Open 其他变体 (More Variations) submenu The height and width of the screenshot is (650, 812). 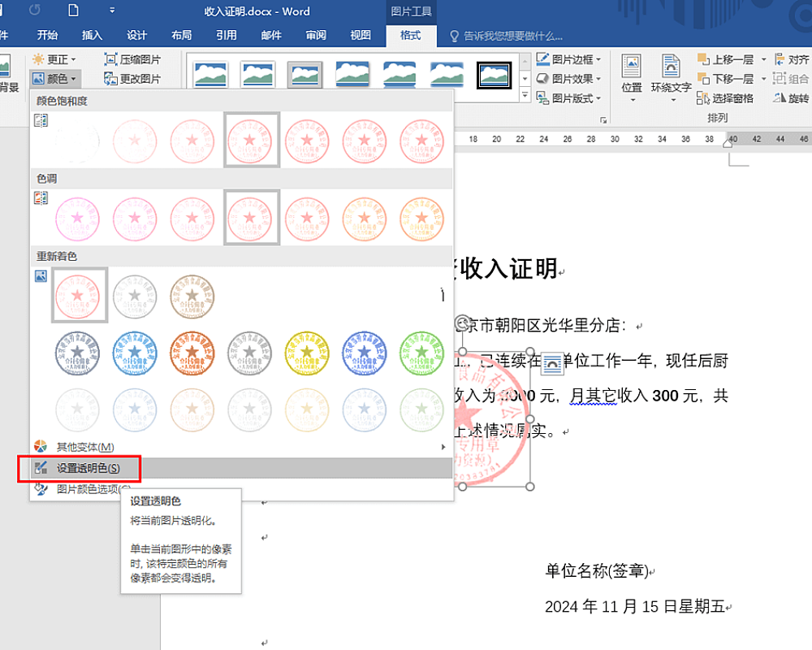pyautogui.click(x=84, y=447)
